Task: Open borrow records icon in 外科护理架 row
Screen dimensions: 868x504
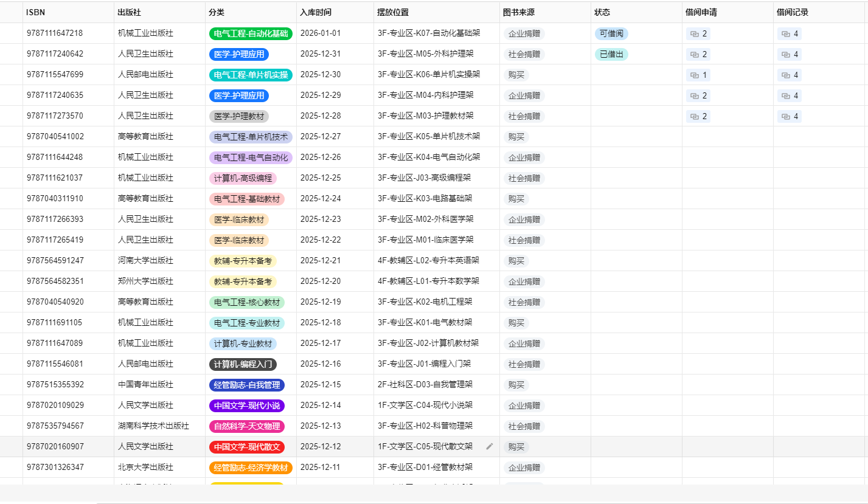Action: point(788,54)
